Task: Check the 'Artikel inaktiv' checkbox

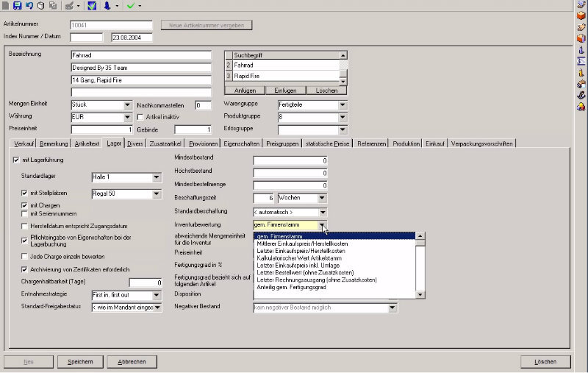Action: click(140, 117)
